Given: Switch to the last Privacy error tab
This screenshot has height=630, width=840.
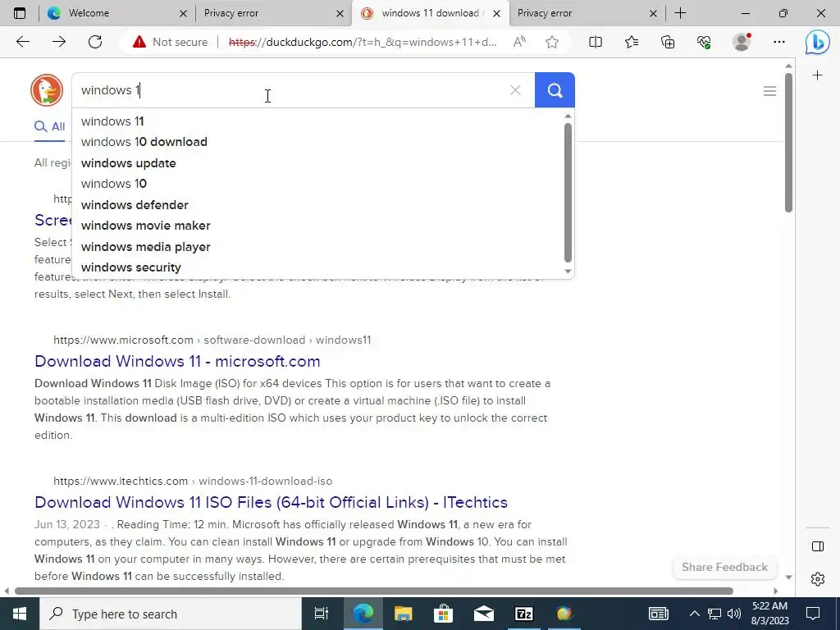Looking at the screenshot, I should pos(587,13).
